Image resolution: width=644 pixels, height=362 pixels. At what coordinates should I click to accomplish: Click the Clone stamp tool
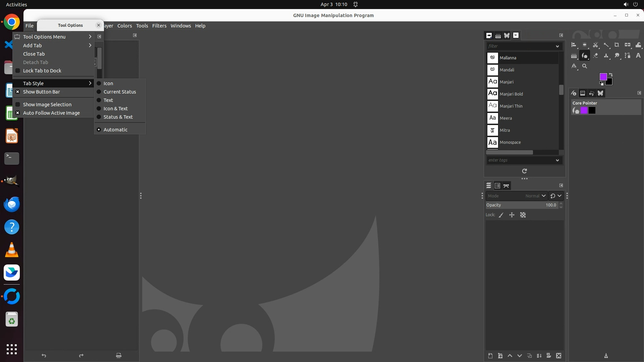coord(606,56)
